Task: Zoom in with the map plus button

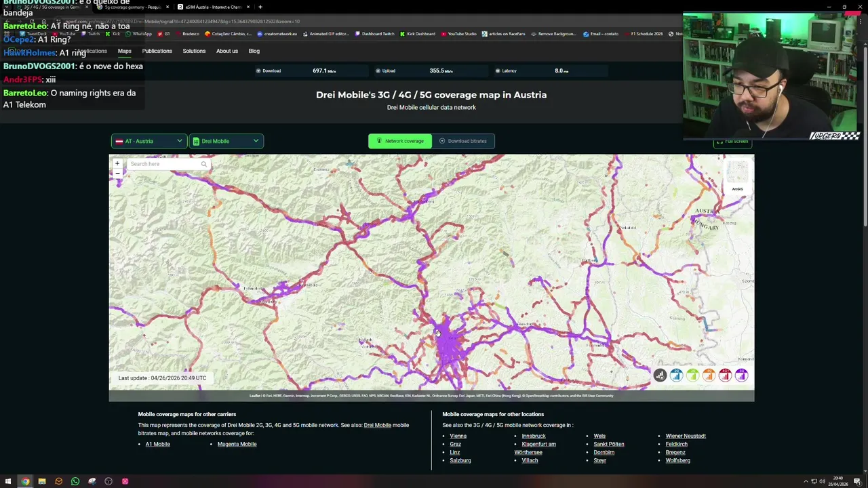Action: coord(117,163)
